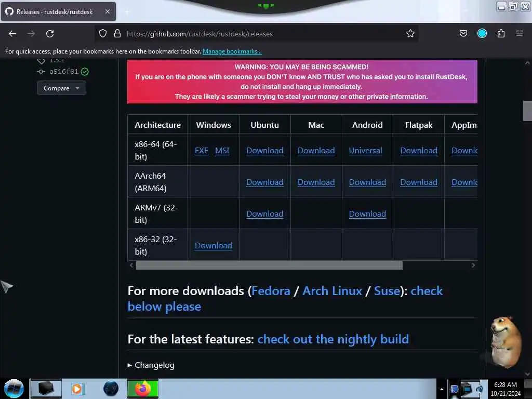Open the Suse link
532x399 pixels.
[x=387, y=291]
